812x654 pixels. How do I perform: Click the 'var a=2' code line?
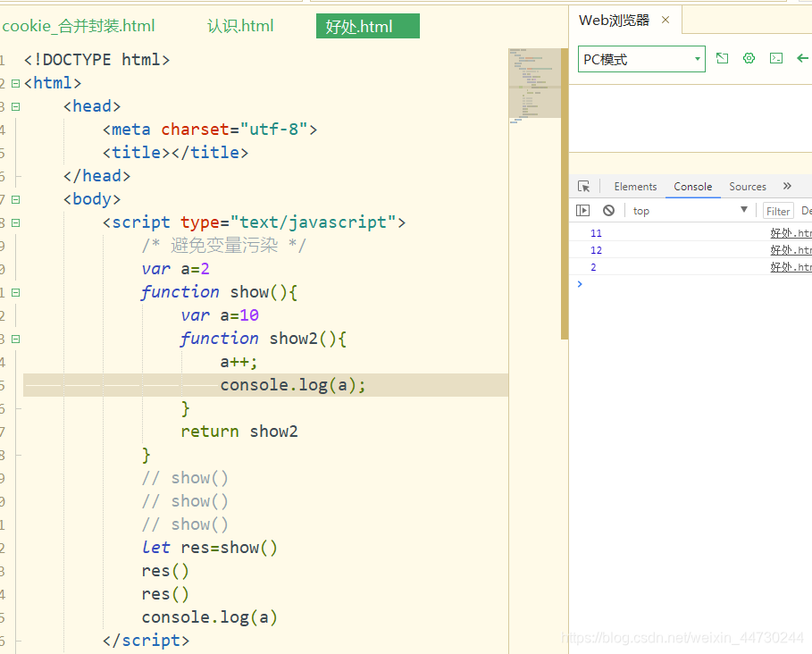[176, 269]
